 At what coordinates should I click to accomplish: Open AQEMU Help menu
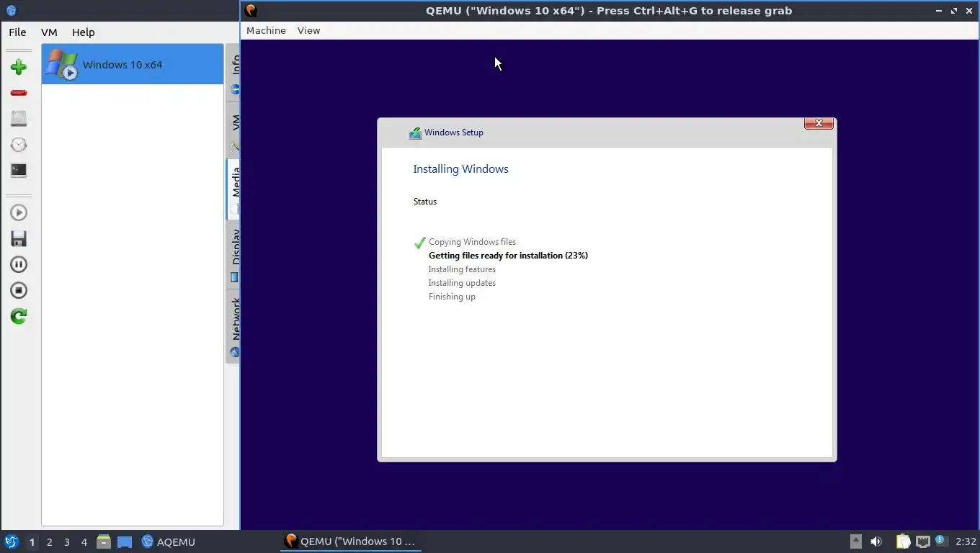(x=83, y=32)
